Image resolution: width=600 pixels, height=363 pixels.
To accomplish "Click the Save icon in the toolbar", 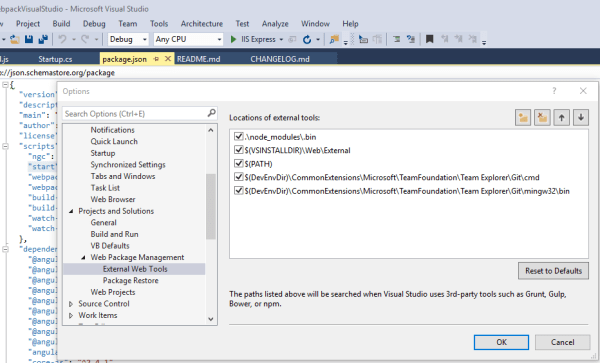I will pos(29,39).
